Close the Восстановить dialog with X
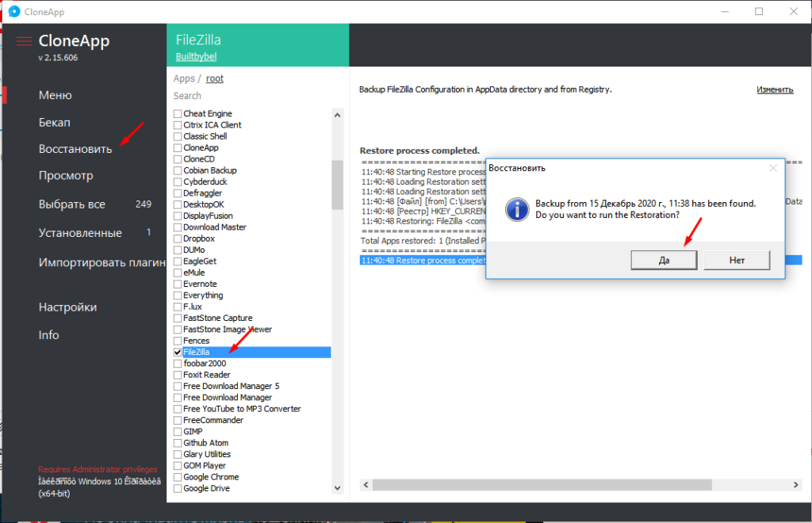 click(773, 168)
